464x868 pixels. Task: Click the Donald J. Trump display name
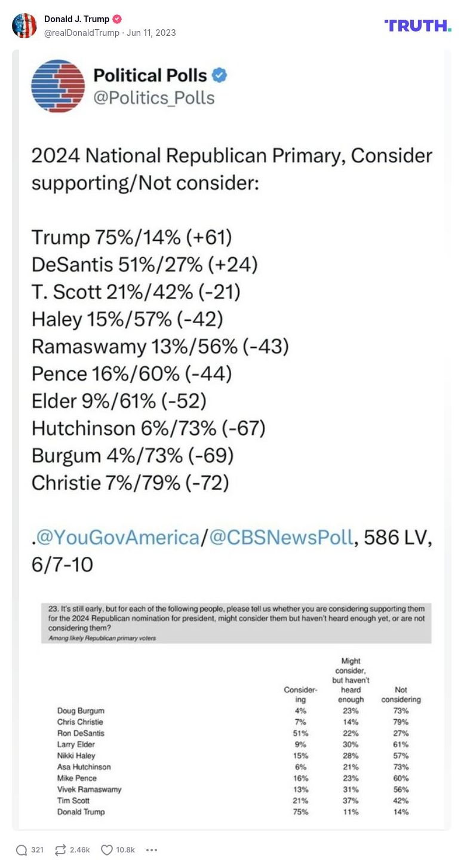pos(76,19)
